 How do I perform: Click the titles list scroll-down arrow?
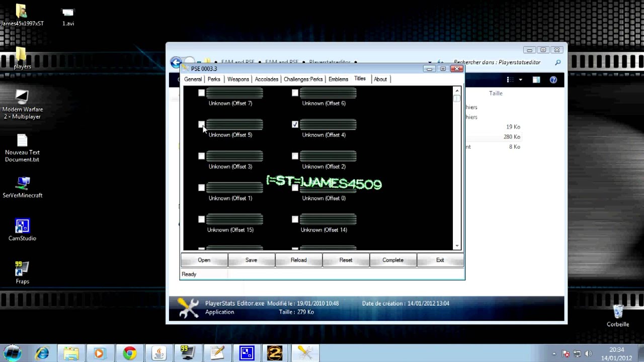pos(457,246)
